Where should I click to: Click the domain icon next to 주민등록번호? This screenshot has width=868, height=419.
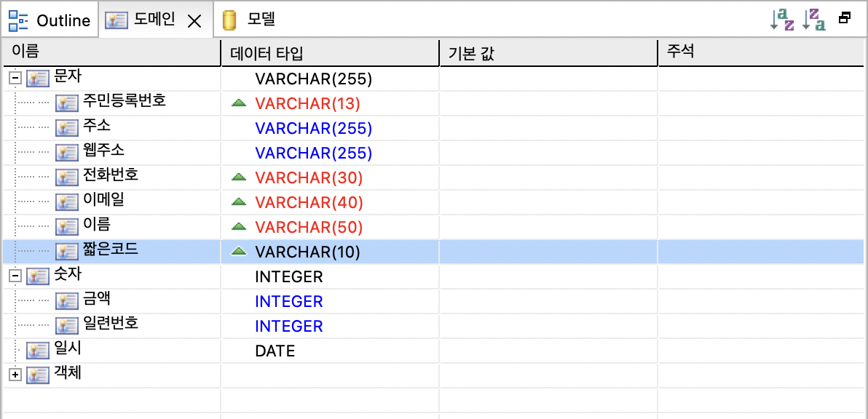click(66, 103)
